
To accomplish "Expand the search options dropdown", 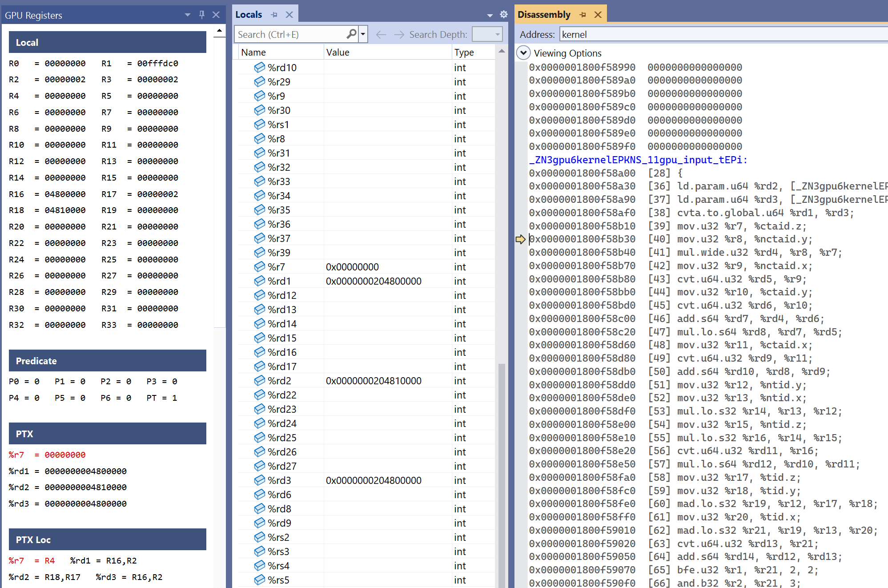I will pyautogui.click(x=363, y=34).
